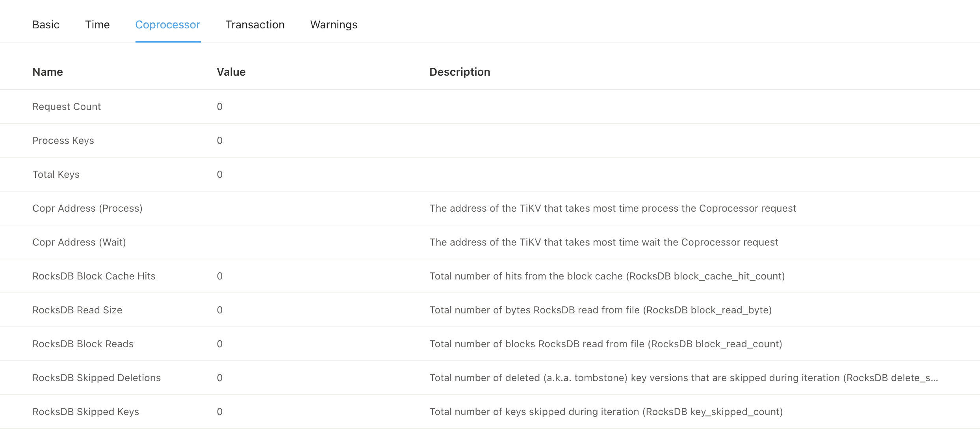This screenshot has height=447, width=980.
Task: Click the truncated tombstone key versions description
Action: click(683, 378)
